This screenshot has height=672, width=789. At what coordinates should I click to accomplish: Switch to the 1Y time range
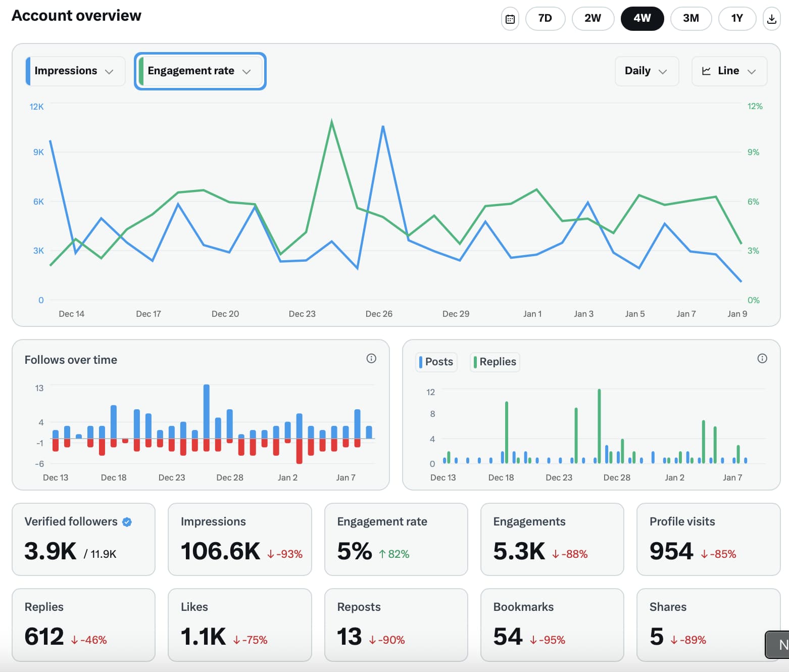tap(737, 18)
